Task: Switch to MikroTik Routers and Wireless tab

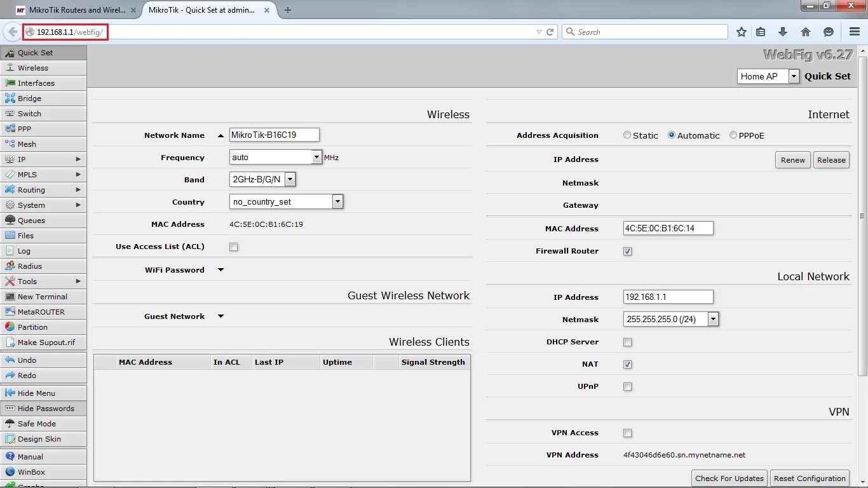Action: [x=76, y=10]
